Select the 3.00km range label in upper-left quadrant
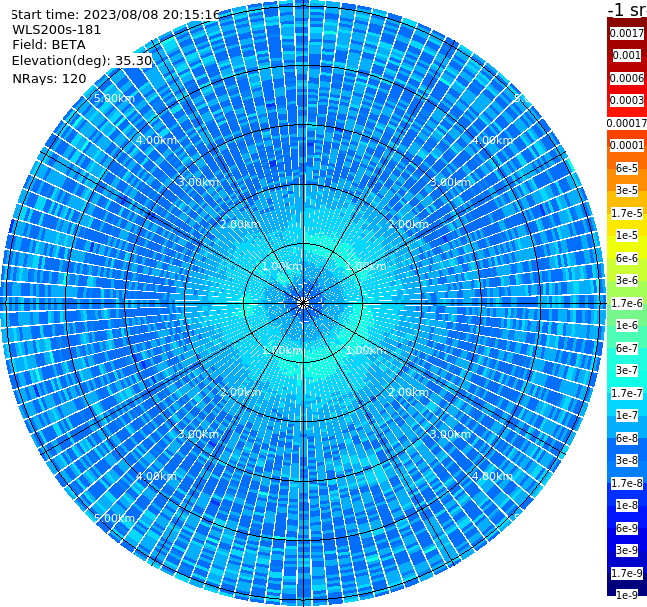The image size is (647, 607). tap(198, 182)
